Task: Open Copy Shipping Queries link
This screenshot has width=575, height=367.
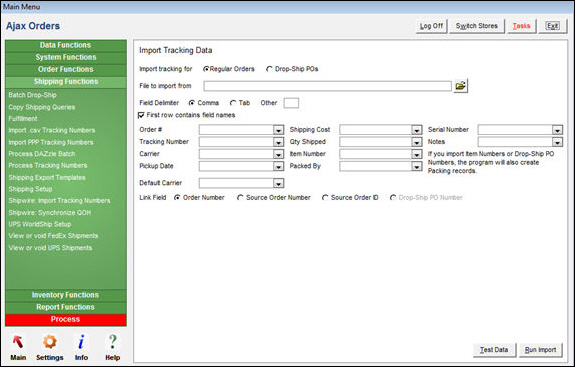Action: coord(42,107)
